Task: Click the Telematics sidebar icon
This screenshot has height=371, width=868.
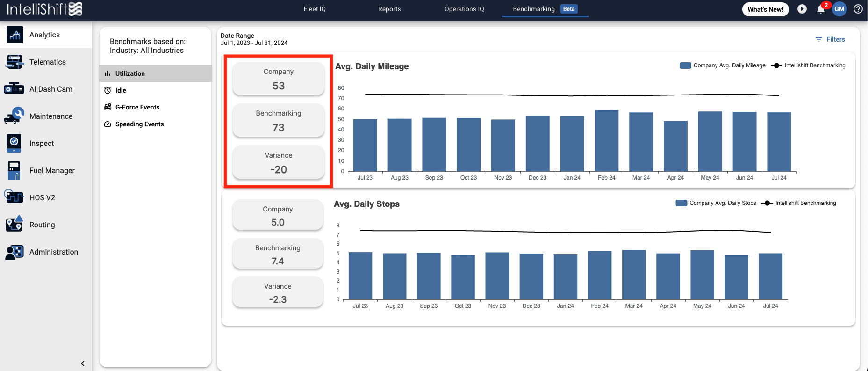Action: tap(15, 62)
